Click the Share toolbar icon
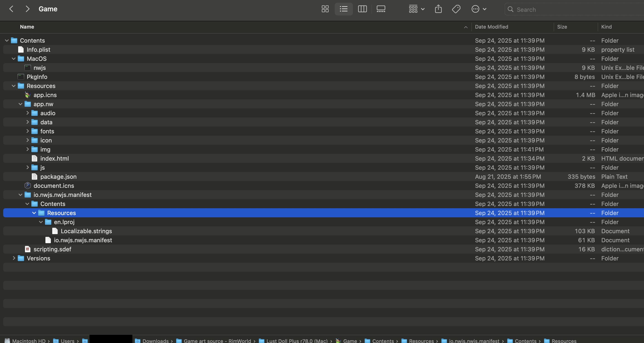Viewport: 644px width, 343px height. pos(438,9)
